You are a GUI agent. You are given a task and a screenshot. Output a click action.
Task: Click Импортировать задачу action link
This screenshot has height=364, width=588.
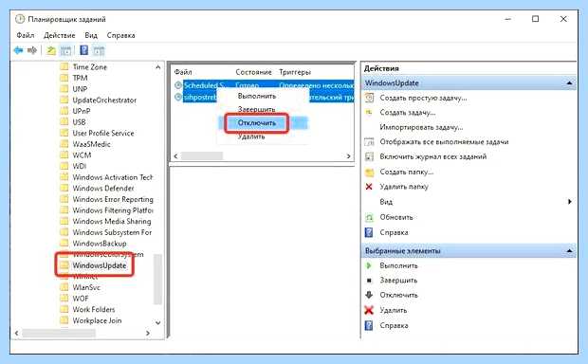(421, 127)
